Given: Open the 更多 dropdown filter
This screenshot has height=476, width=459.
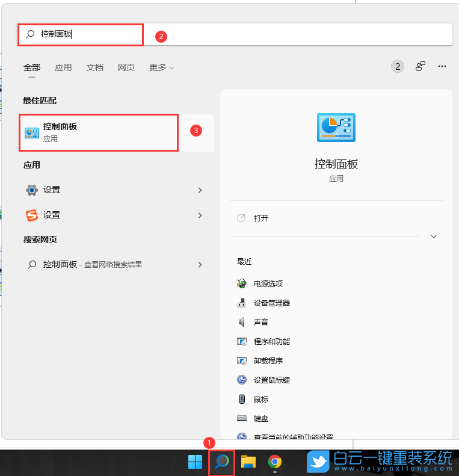Looking at the screenshot, I should coord(161,67).
